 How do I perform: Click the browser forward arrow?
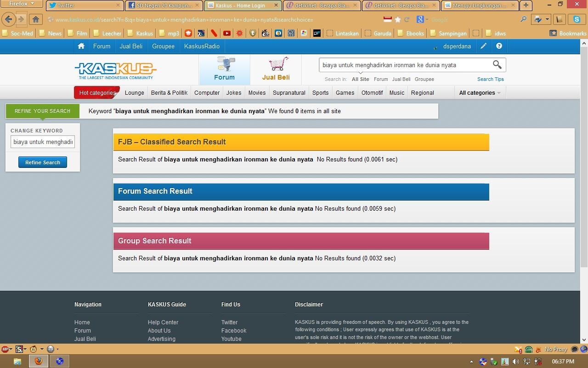21,19
